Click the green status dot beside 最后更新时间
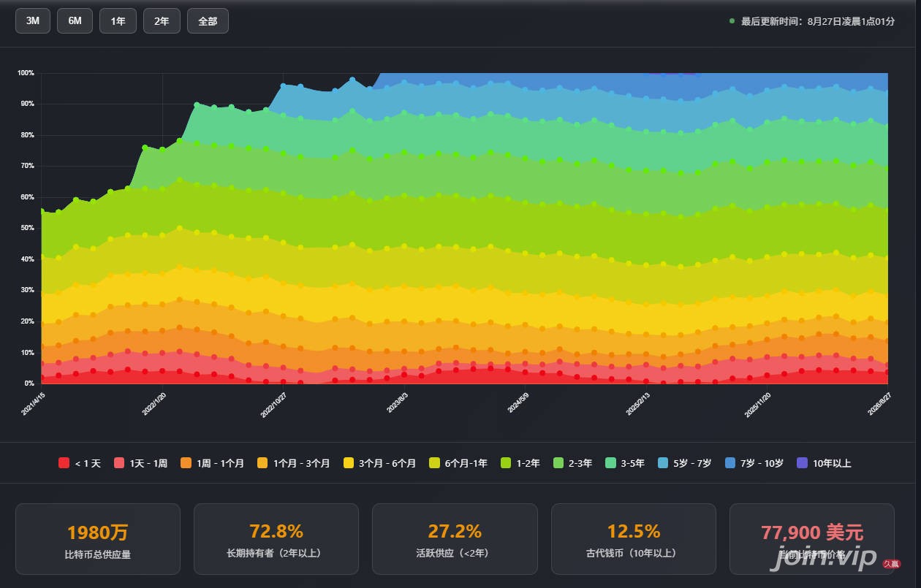This screenshot has width=921, height=588. point(732,21)
